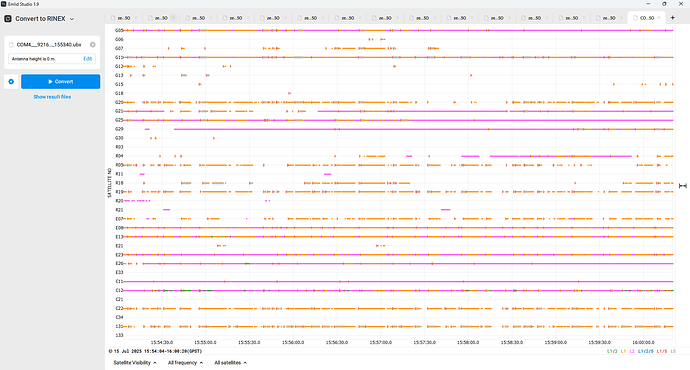Open the All satellites filter dropdown
The image size is (690, 370).
tap(231, 363)
